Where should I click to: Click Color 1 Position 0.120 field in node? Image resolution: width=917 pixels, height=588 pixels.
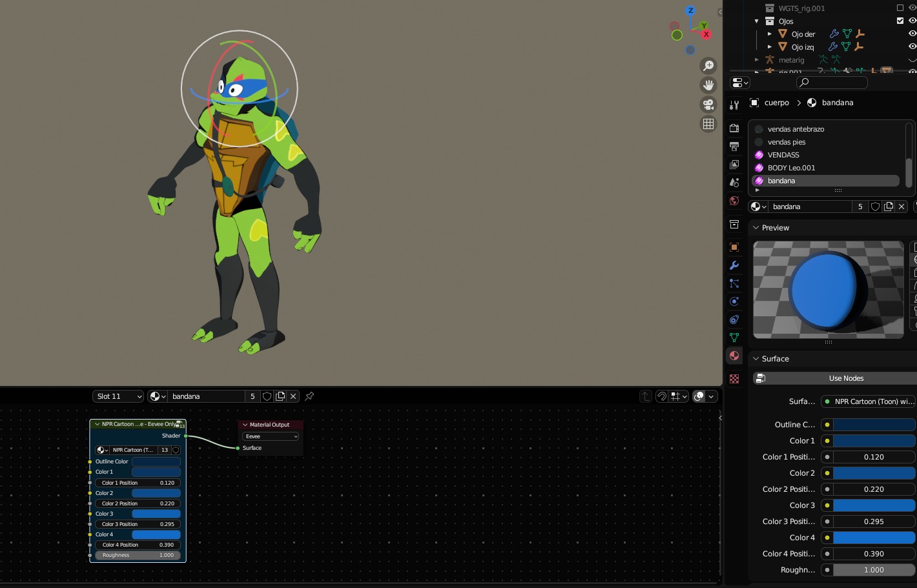coord(138,483)
